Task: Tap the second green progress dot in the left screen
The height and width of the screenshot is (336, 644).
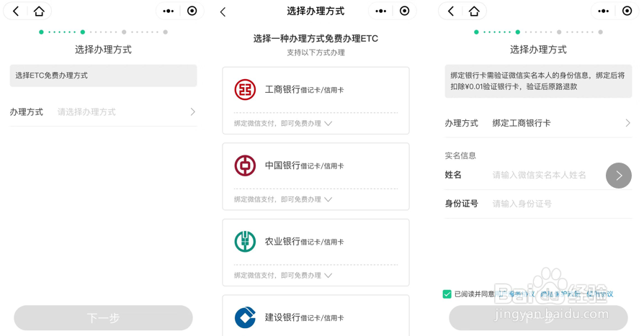Action: 83,32
